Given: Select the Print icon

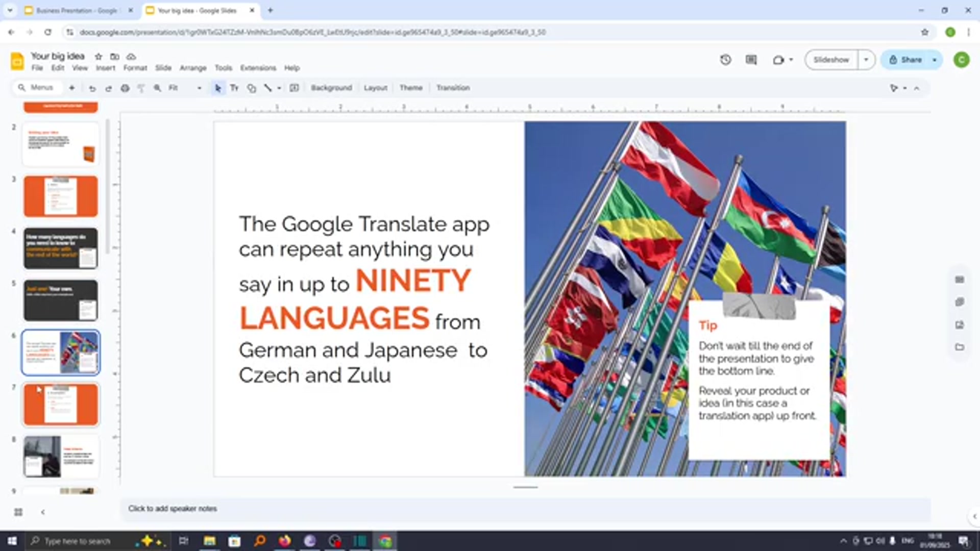Looking at the screenshot, I should 125,87.
